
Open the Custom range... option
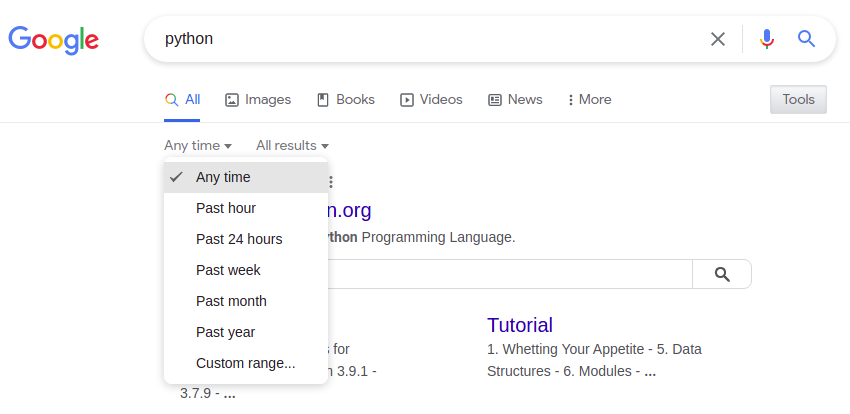(x=246, y=363)
